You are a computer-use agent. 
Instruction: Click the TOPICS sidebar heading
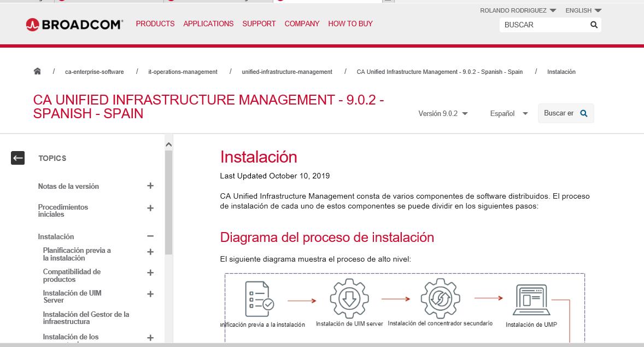(x=52, y=158)
